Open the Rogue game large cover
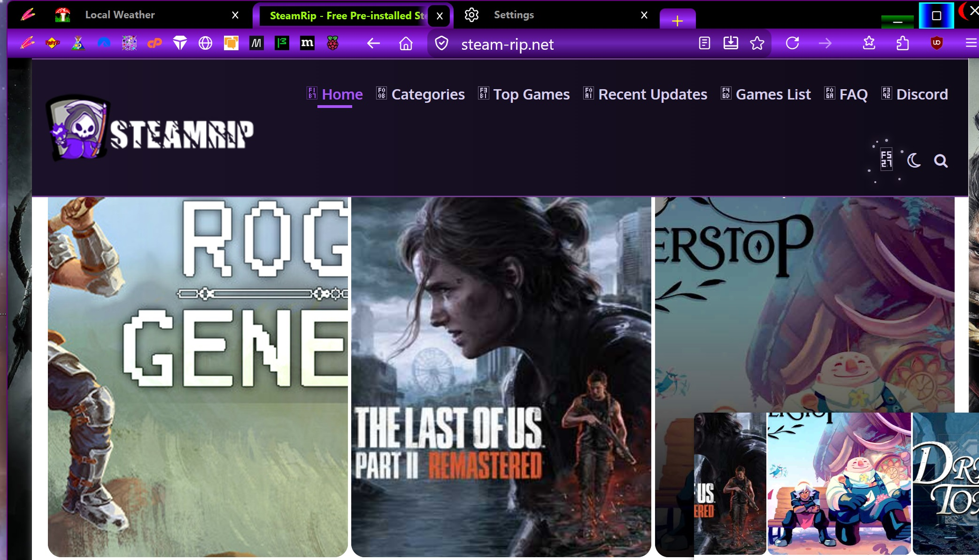The height and width of the screenshot is (560, 979). click(x=198, y=377)
